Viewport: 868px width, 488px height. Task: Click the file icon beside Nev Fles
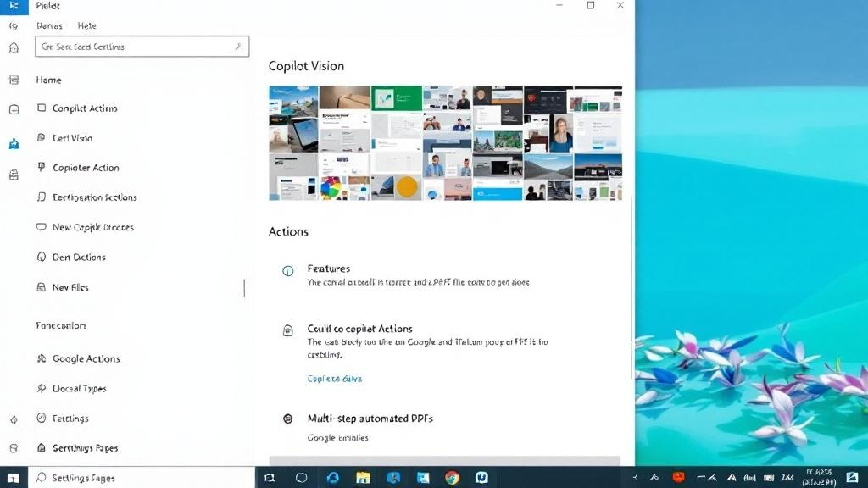[41, 287]
